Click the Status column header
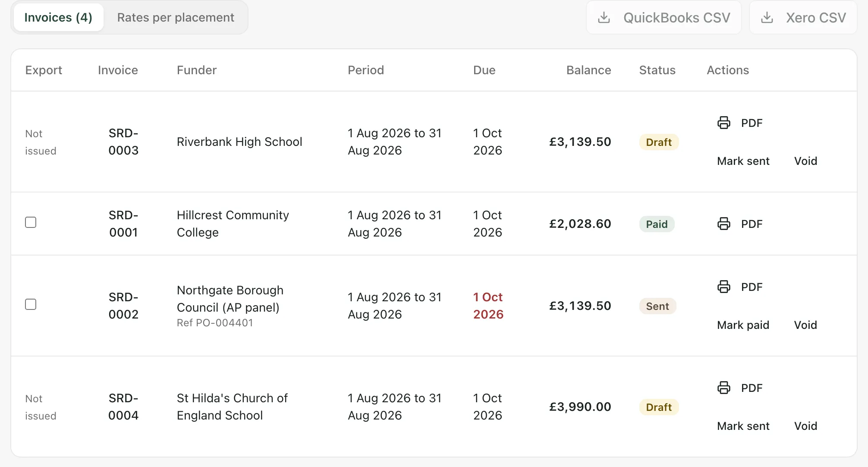This screenshot has height=467, width=868. click(657, 70)
